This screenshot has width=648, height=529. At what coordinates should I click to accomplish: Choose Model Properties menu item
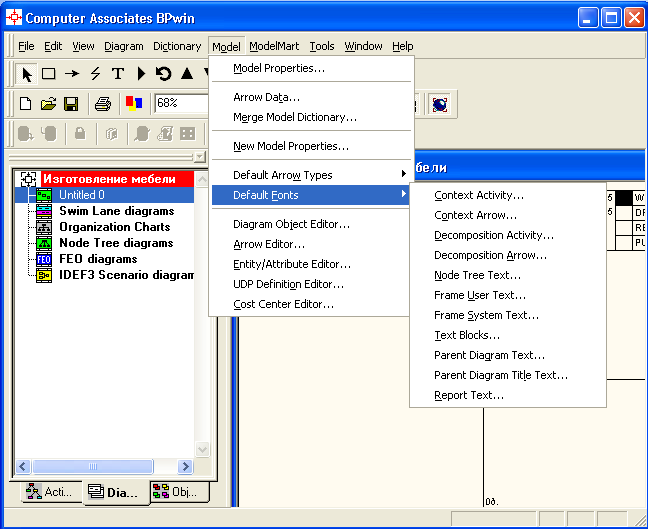click(311, 68)
